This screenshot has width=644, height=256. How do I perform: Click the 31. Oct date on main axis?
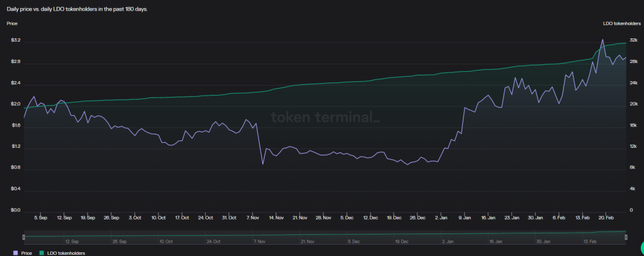coord(229,218)
